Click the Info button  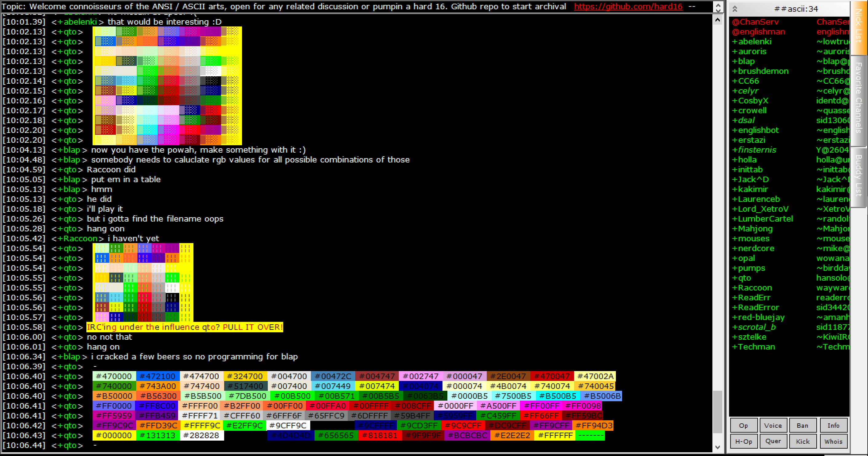833,425
